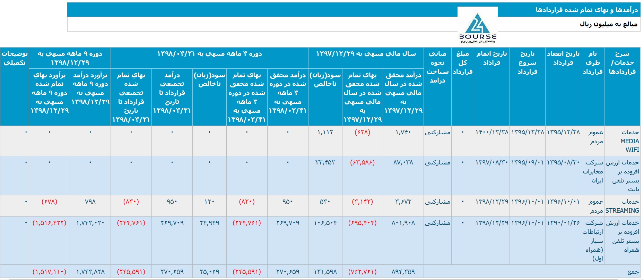Click the دوره ۹ ماهه منتهی به ۱۳۹۸/۱۲/۲۹ header
This screenshot has height=280, width=644.
point(70,58)
